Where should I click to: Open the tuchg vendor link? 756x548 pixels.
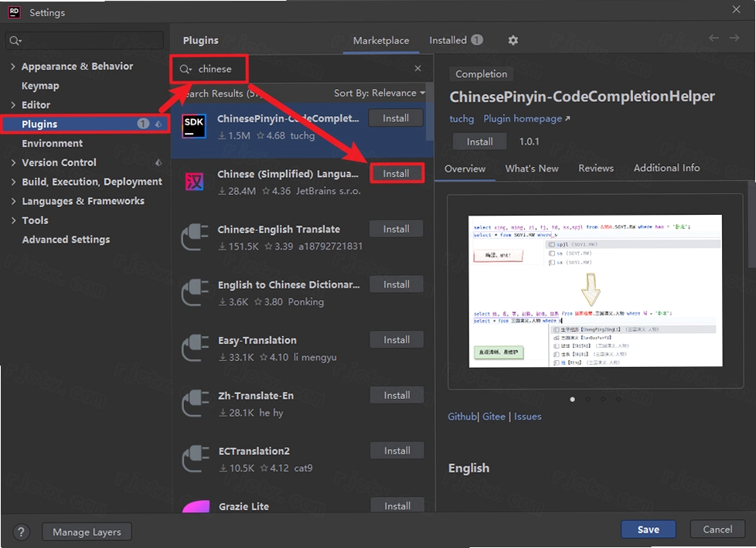tap(461, 119)
